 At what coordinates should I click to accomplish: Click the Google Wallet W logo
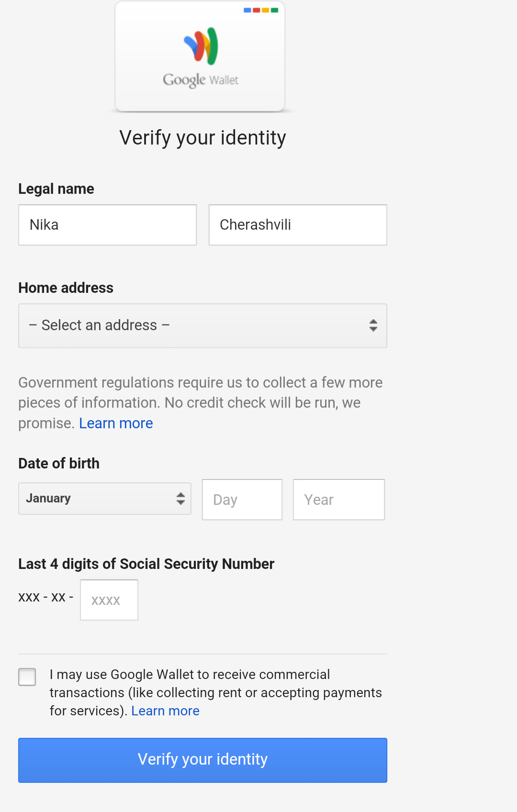[x=201, y=46]
